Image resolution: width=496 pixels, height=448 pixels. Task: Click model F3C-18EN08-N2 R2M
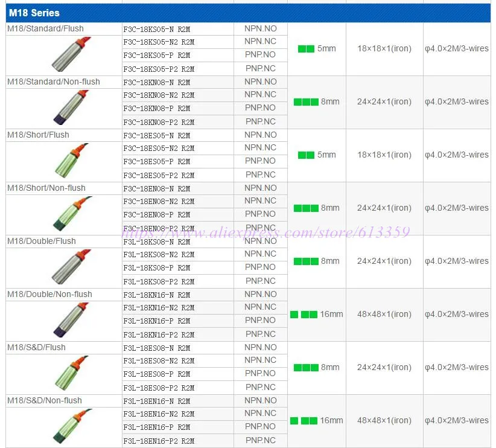[x=159, y=202]
